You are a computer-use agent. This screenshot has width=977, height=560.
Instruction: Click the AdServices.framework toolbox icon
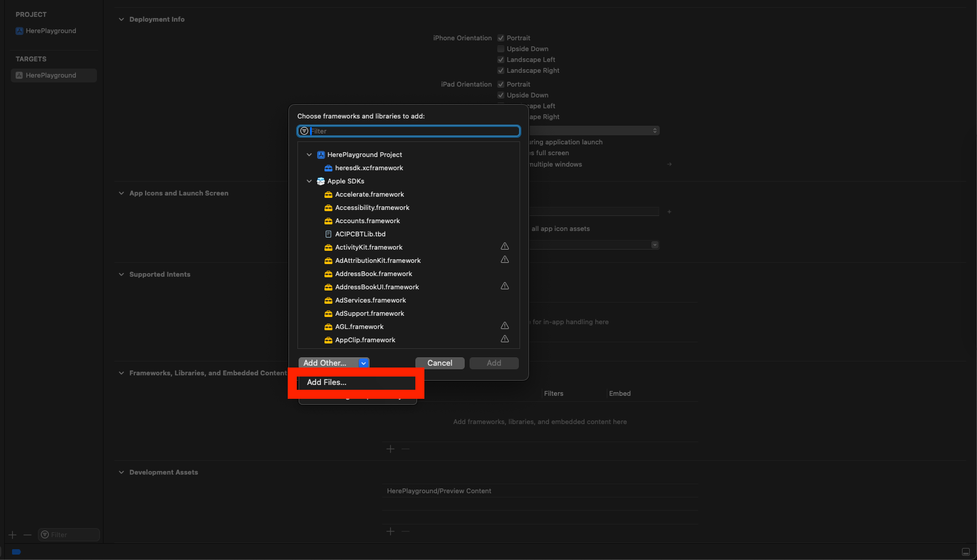[328, 300]
